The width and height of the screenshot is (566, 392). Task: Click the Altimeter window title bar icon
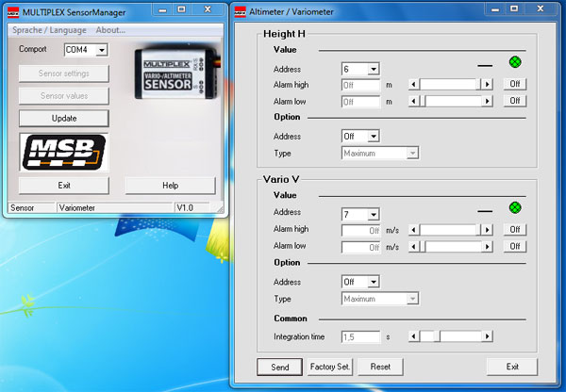[x=241, y=11]
